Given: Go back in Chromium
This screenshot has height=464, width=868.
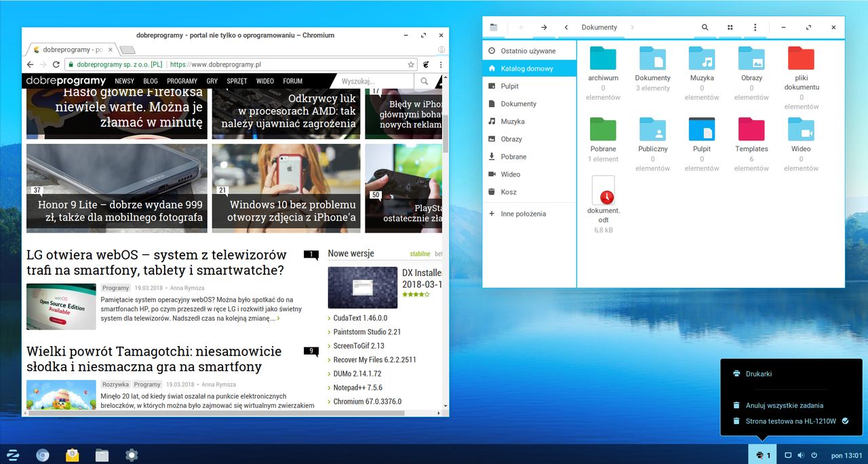Looking at the screenshot, I should (x=29, y=64).
